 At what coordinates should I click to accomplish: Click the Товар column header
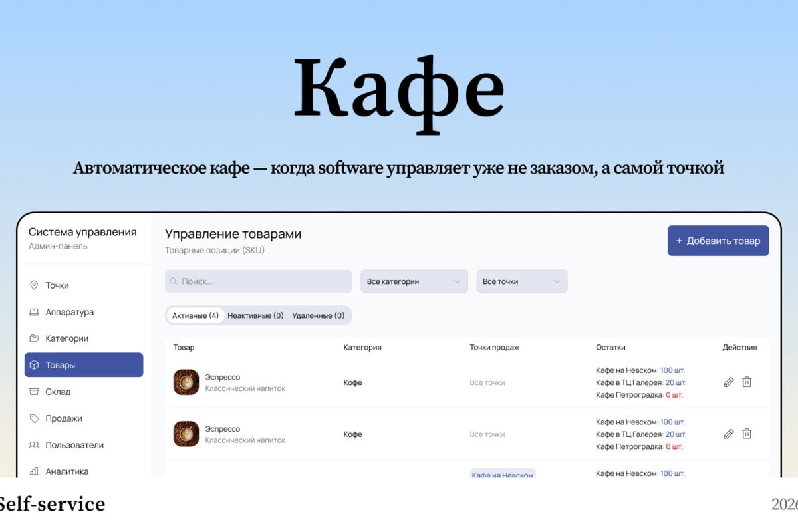coord(184,347)
